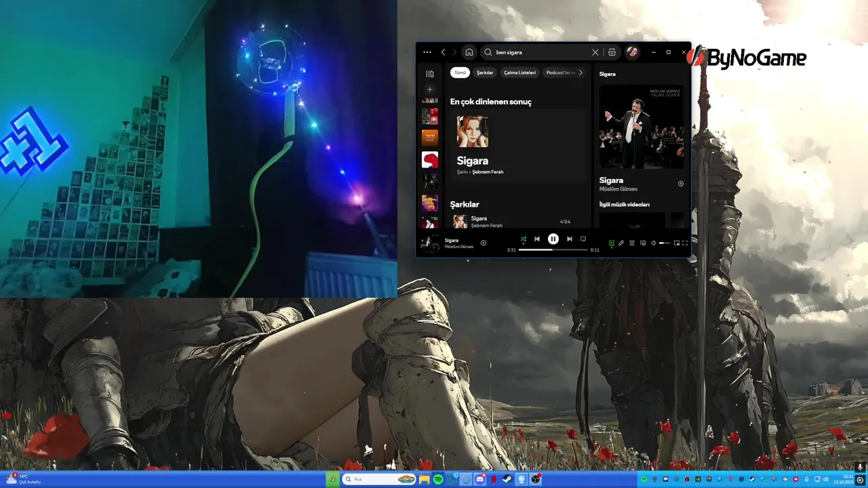Open the red dinosaur playlist in sidebar

pos(429,159)
